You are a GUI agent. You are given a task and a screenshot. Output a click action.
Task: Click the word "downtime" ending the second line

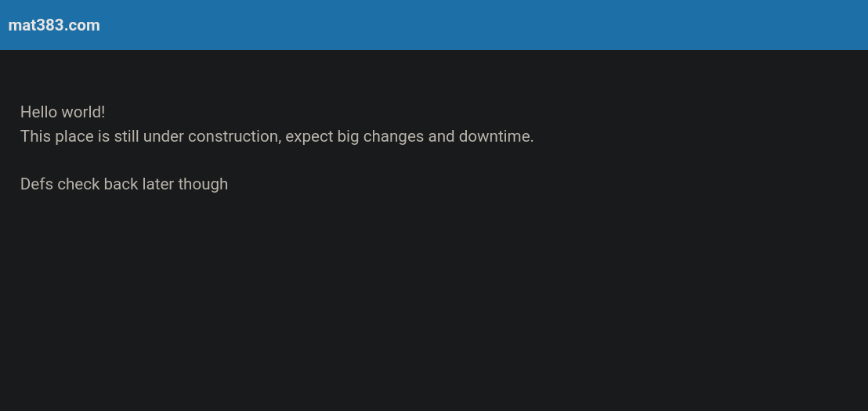pyautogui.click(x=494, y=136)
